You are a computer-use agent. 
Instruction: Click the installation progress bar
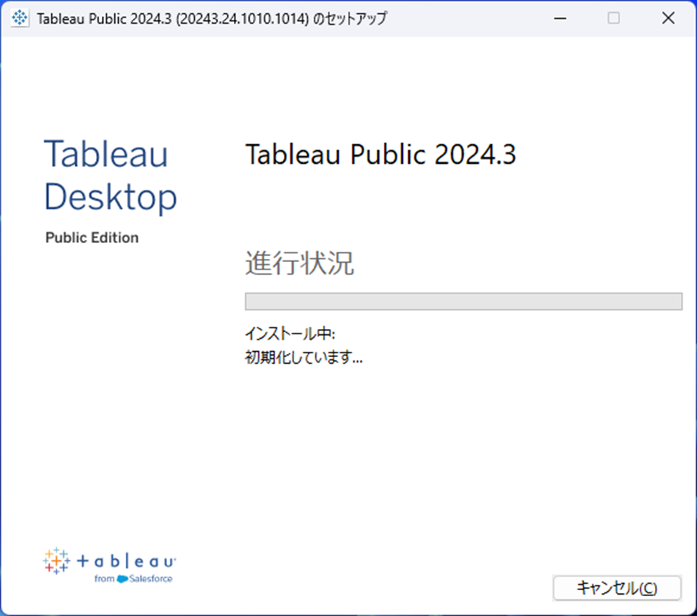(x=464, y=302)
